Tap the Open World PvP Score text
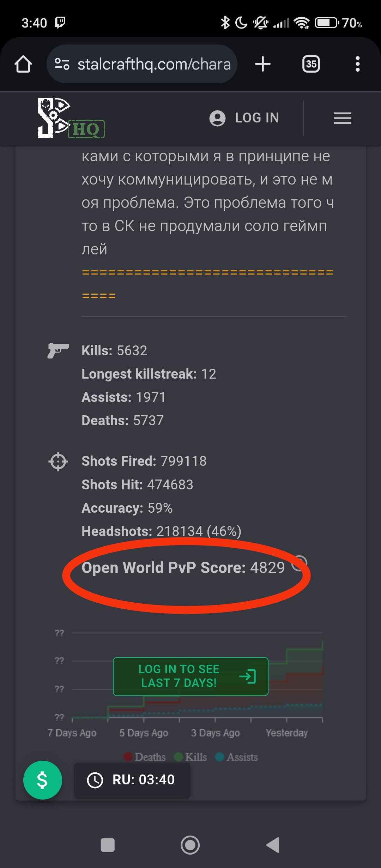The image size is (381, 868). pyautogui.click(x=183, y=568)
